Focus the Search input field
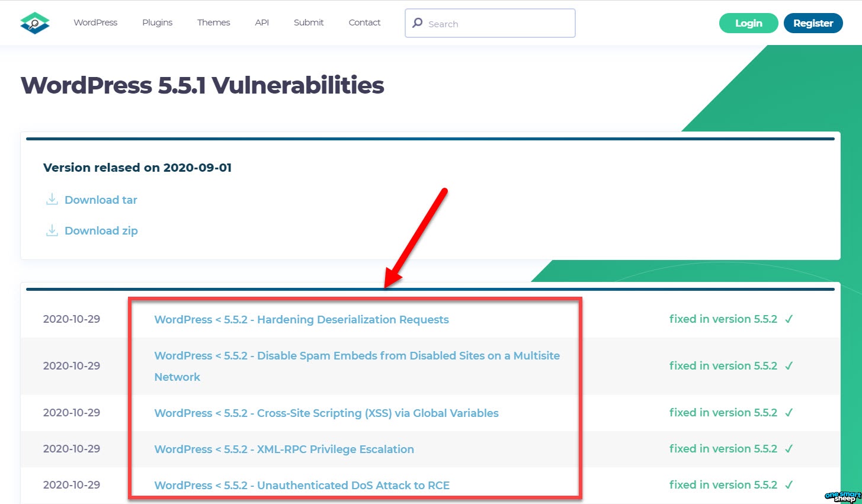Screen dimensions: 862x504 click(x=490, y=23)
